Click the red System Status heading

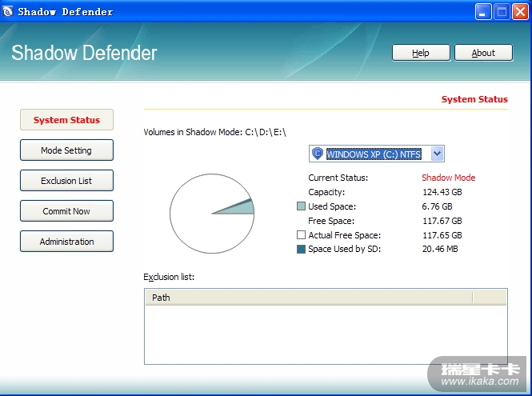coord(474,99)
